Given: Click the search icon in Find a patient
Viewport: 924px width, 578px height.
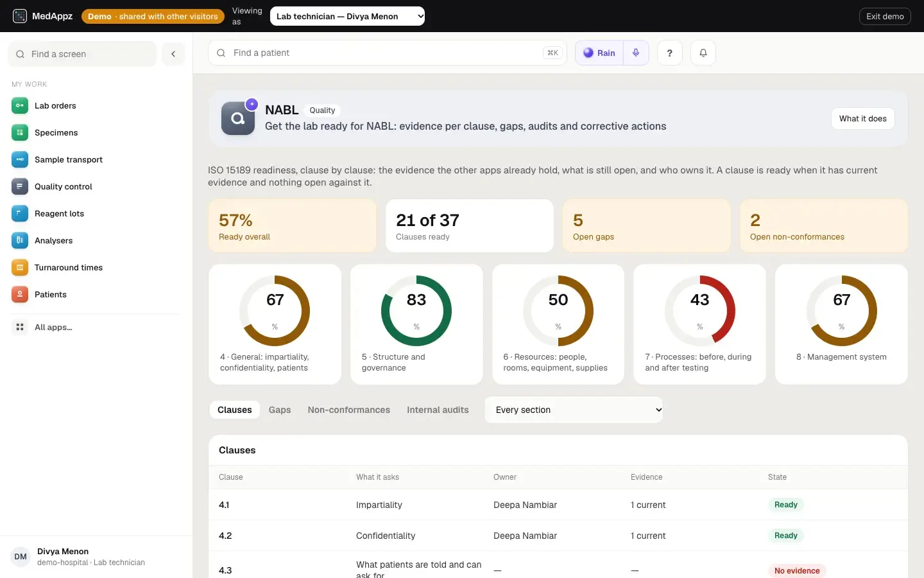Looking at the screenshot, I should click(x=221, y=53).
